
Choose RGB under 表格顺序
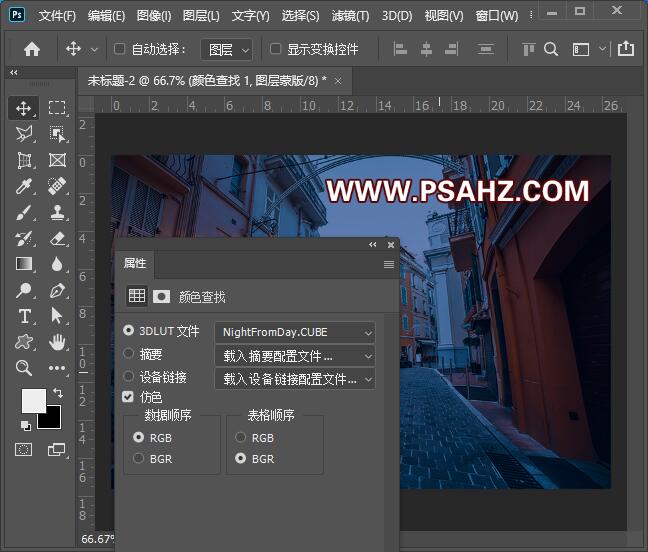(241, 437)
